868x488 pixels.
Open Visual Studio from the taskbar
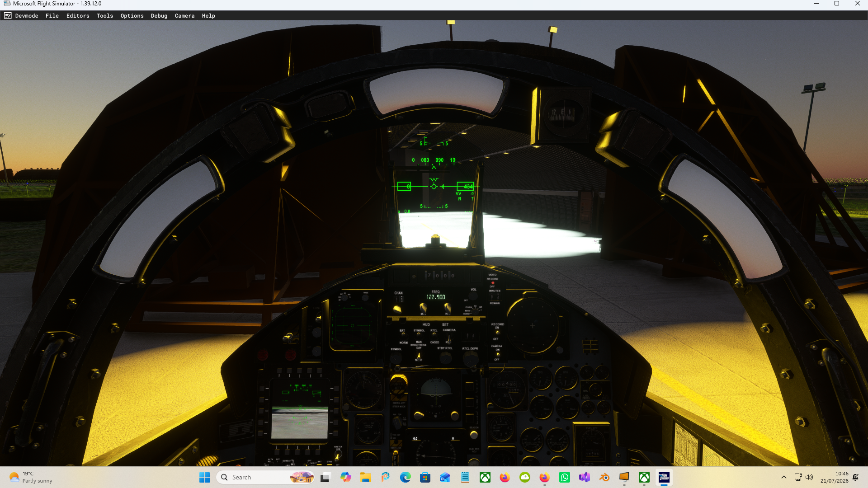click(x=585, y=477)
